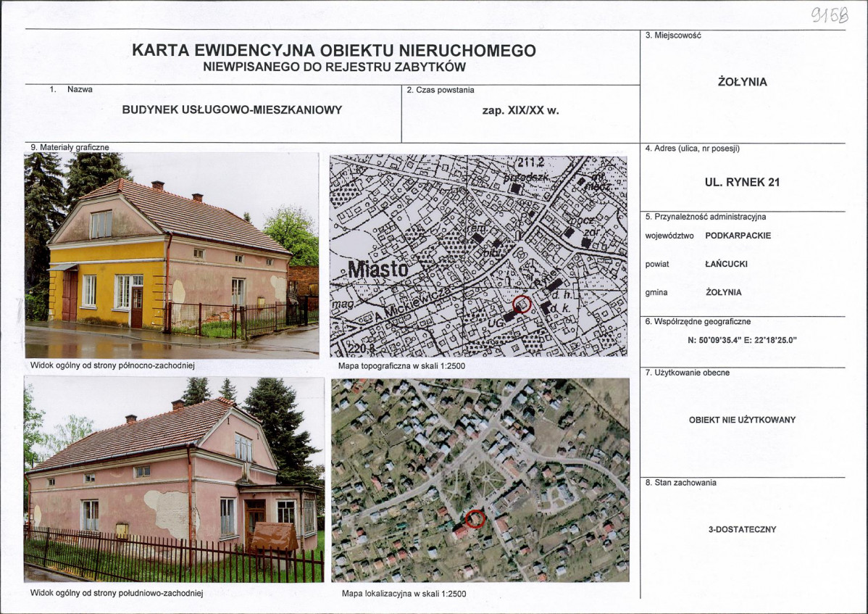Screen dimensions: 868x614
Task: Click the województwo value 'PODKARPACKIE'
Action: click(x=738, y=236)
